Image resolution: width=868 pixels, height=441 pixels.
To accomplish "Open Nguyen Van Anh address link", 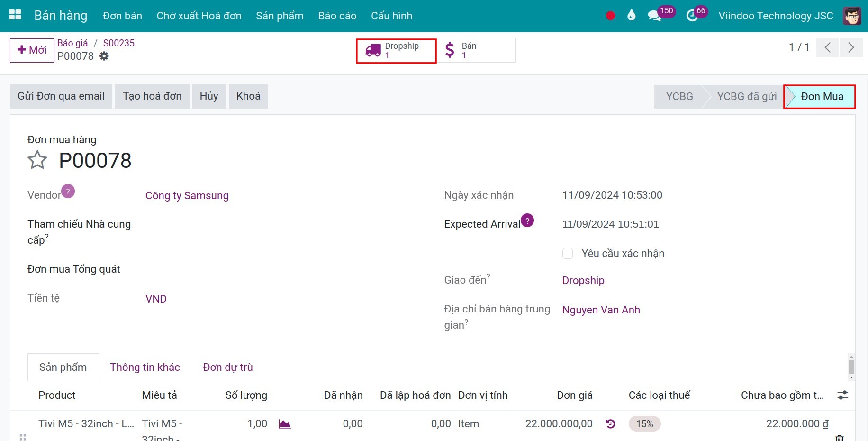I will tap(601, 310).
